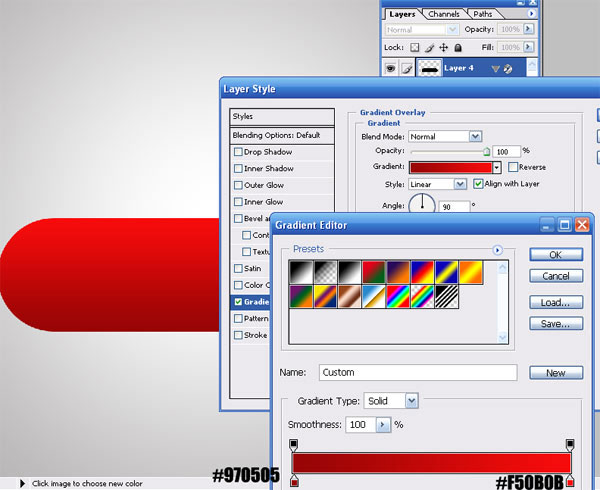Enable the Drop Shadow checkbox
Screen dimensions: 600x490
(x=238, y=152)
